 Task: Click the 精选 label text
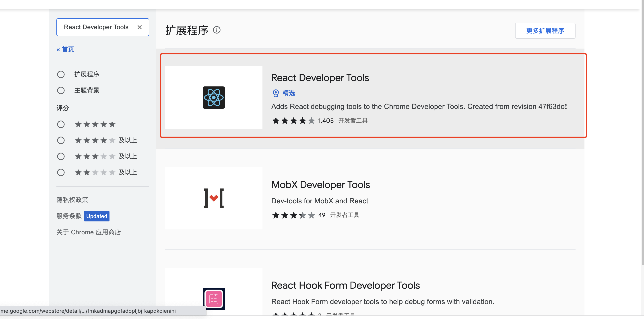(289, 93)
